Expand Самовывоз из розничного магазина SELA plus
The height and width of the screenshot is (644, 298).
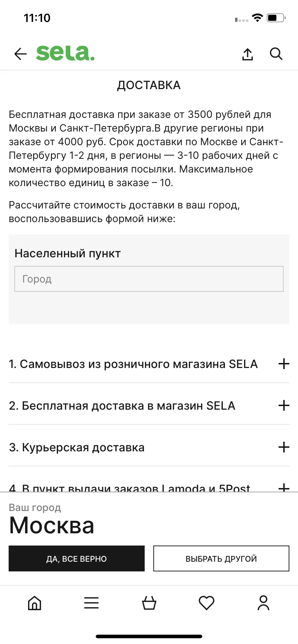pyautogui.click(x=284, y=364)
